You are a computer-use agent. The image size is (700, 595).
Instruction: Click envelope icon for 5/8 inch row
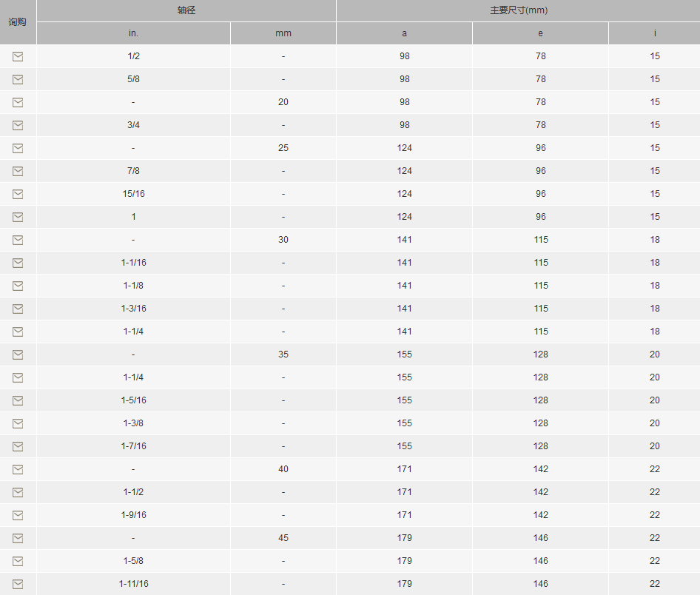[18, 79]
